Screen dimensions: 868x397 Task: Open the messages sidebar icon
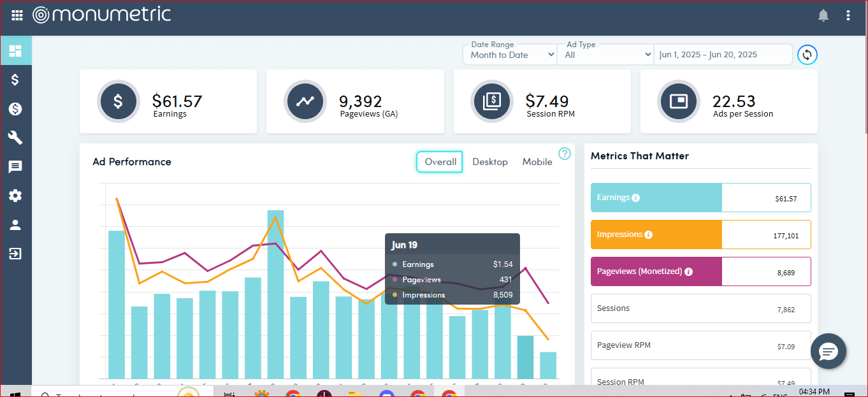click(x=15, y=167)
